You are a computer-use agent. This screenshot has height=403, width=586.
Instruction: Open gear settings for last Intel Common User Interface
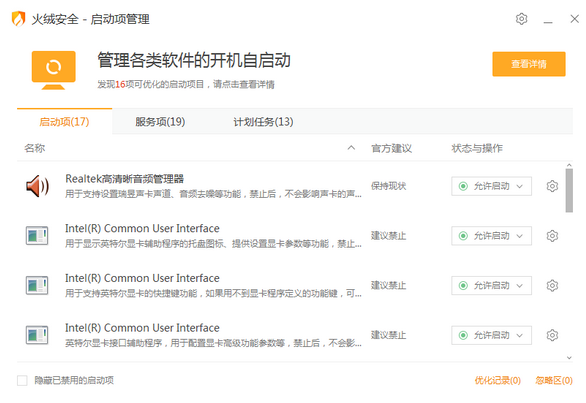coord(552,335)
